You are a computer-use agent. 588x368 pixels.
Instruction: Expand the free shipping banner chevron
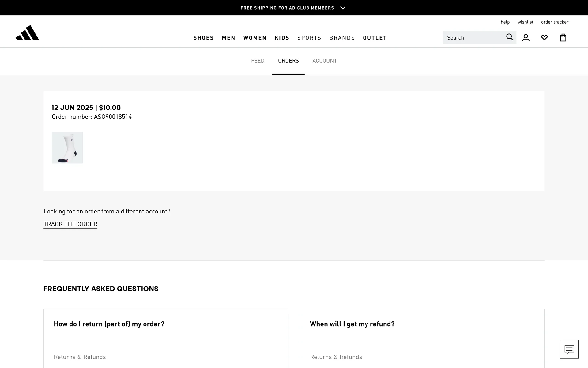pyautogui.click(x=343, y=8)
